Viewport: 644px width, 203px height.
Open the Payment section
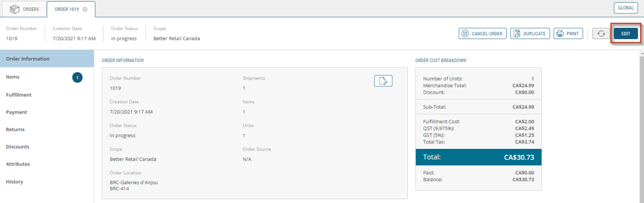tap(47, 112)
